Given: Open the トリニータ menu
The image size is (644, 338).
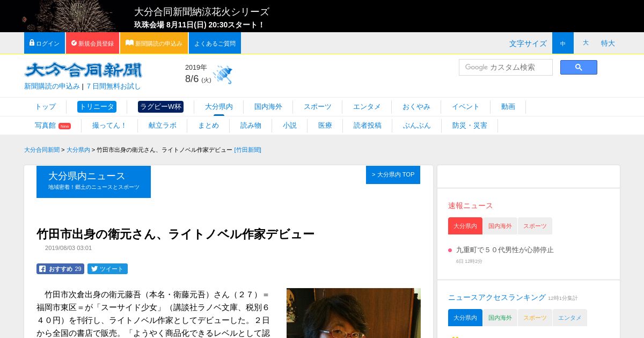Looking at the screenshot, I should pos(97,107).
